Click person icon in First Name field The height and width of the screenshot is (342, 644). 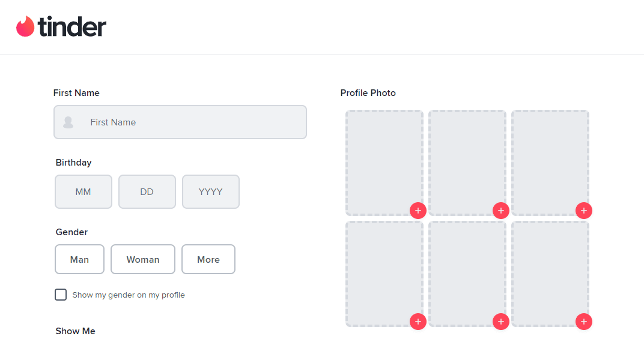[x=68, y=122]
